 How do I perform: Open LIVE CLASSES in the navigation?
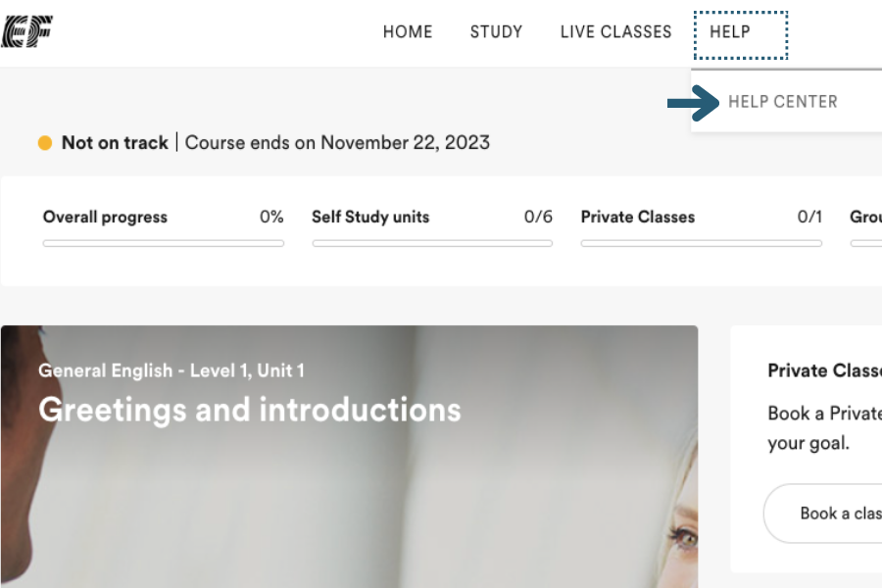pos(615,32)
